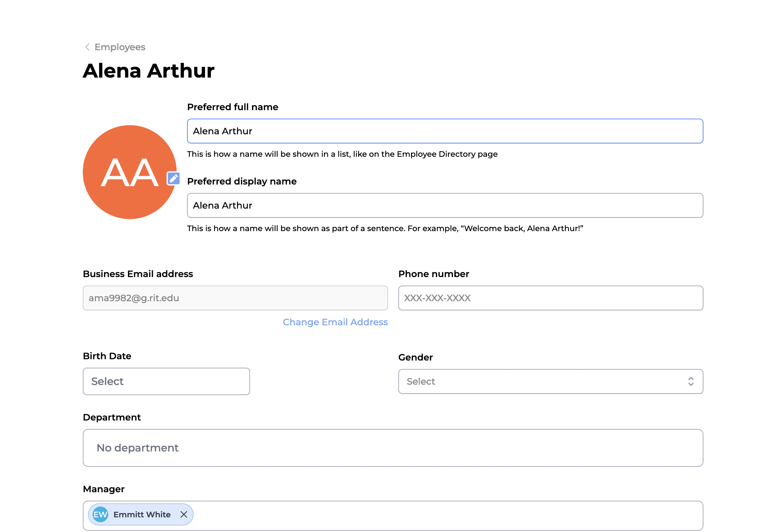Click the Preferred full name label
Viewport: 781px width, 532px height.
pyautogui.click(x=232, y=107)
